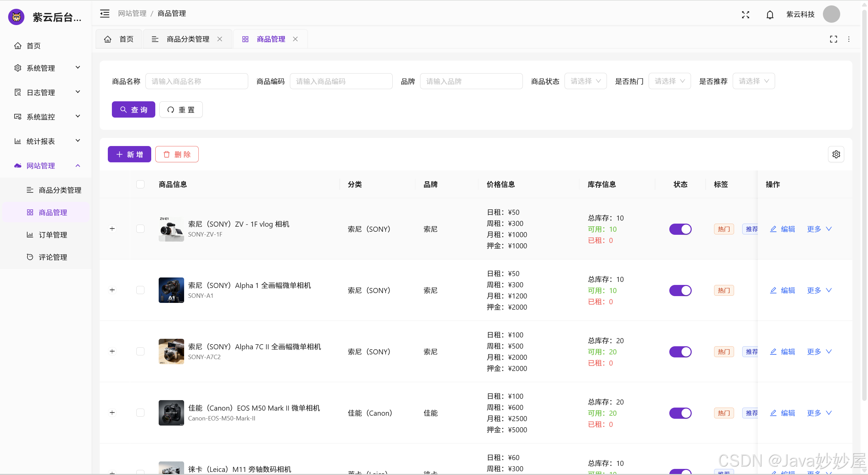Click the user avatar circle
The image size is (868, 475).
click(x=831, y=14)
